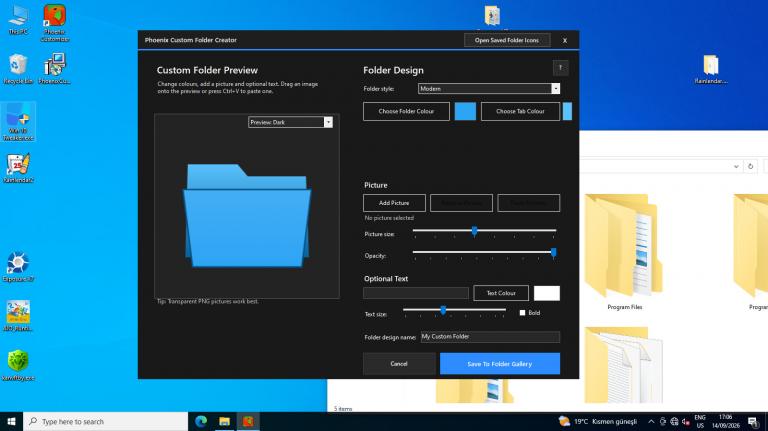Screen dimensions: 768x431
Task: Refresh the File Explorer window
Action: [x=750, y=166]
